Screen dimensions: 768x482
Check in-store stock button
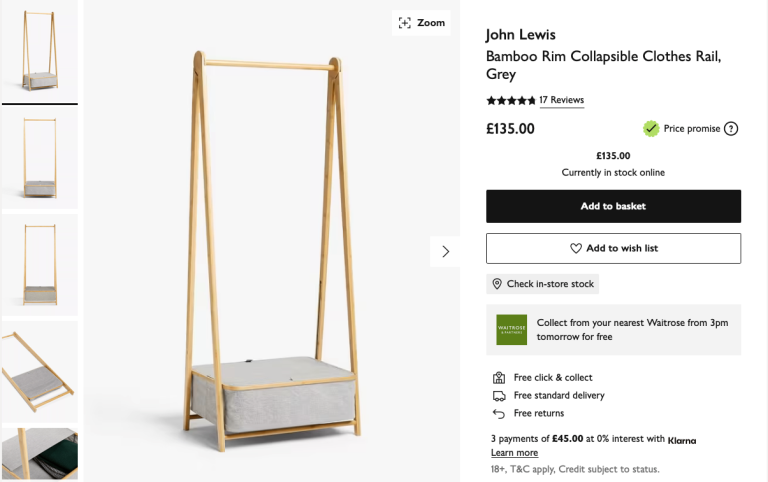tap(542, 284)
